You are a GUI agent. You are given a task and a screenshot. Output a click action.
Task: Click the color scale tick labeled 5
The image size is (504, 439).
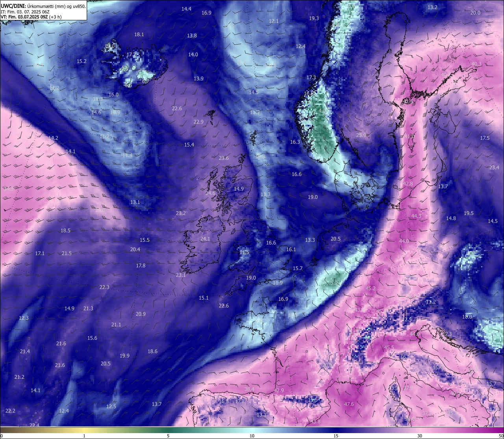coord(168,436)
